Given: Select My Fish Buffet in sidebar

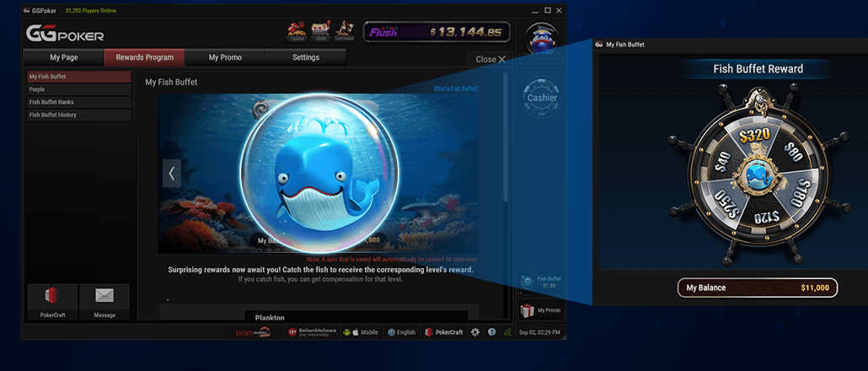Looking at the screenshot, I should click(x=79, y=77).
